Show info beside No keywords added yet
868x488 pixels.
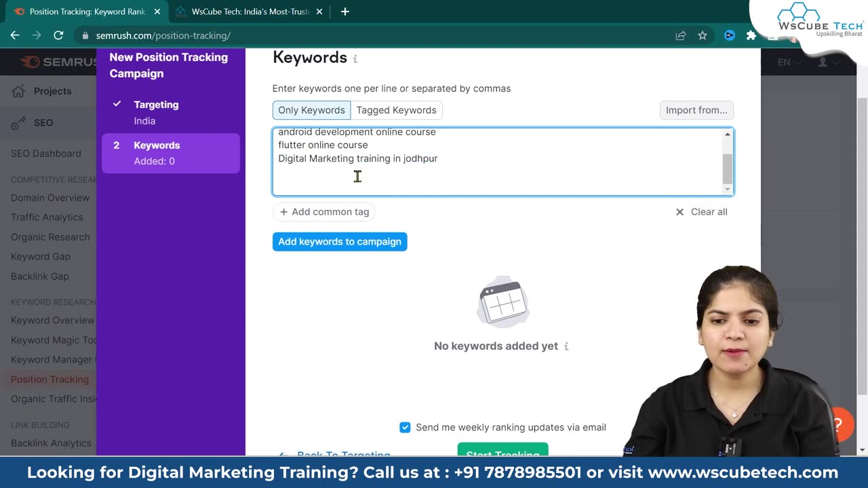tap(566, 346)
